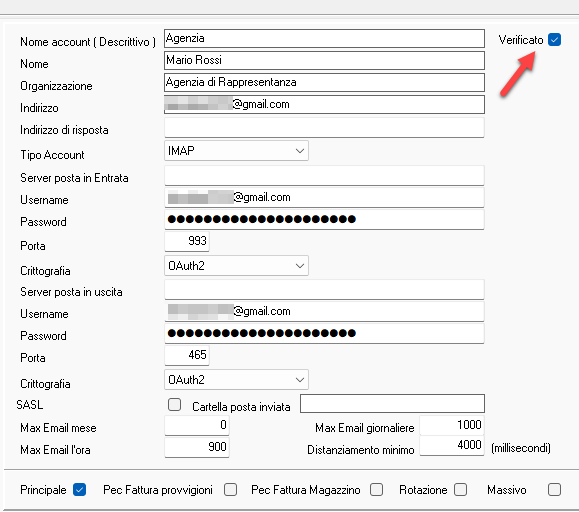Open the Tipo Account IMAP dropdown

tap(236, 151)
